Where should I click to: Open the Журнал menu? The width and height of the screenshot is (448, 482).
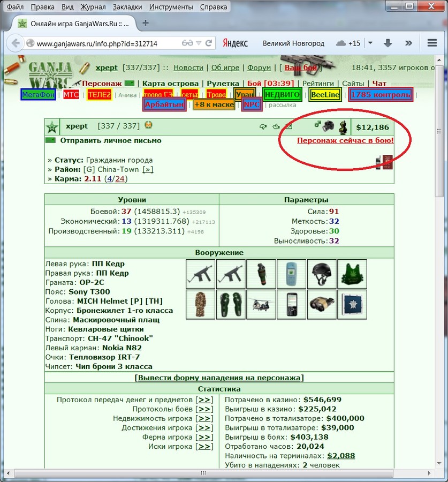[93, 7]
